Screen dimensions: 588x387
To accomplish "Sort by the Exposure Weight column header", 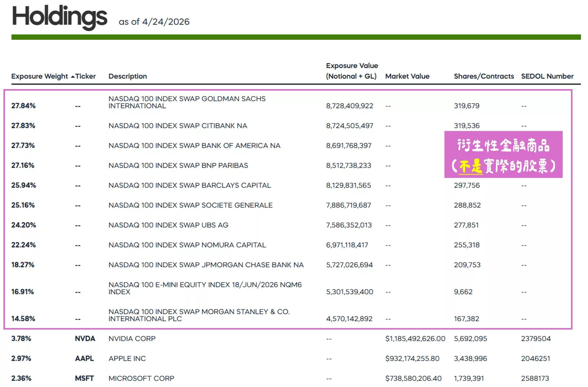I will [39, 76].
